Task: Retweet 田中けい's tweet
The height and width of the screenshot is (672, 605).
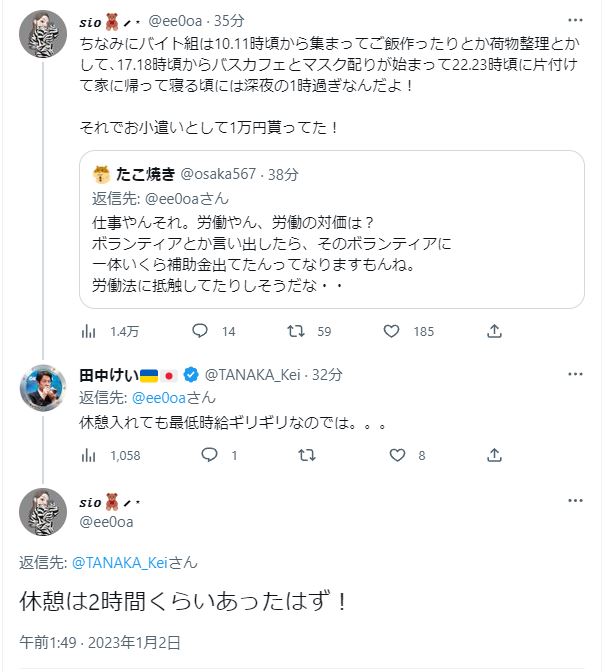Action: [x=307, y=455]
